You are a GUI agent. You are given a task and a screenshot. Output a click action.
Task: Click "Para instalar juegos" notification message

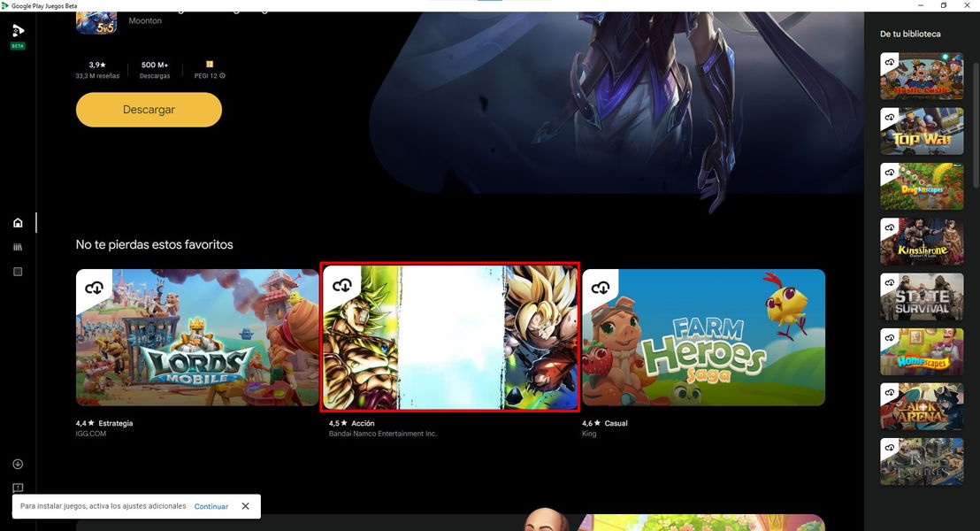103,506
